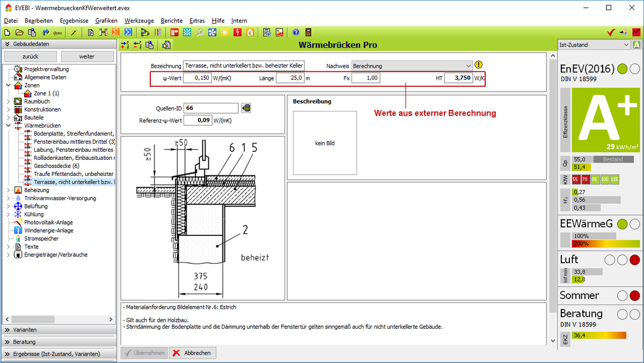The width and height of the screenshot is (644, 363).
Task: Open project with the folder icon
Action: click(19, 32)
